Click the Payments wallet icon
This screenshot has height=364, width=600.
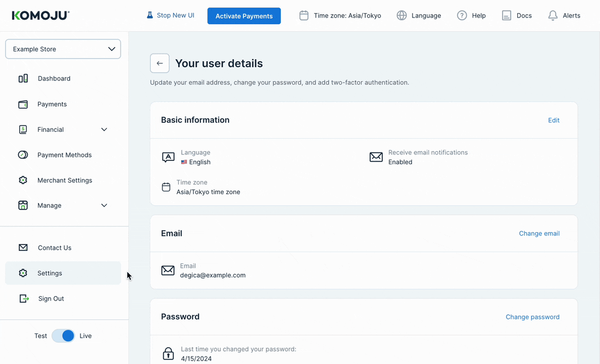point(23,104)
